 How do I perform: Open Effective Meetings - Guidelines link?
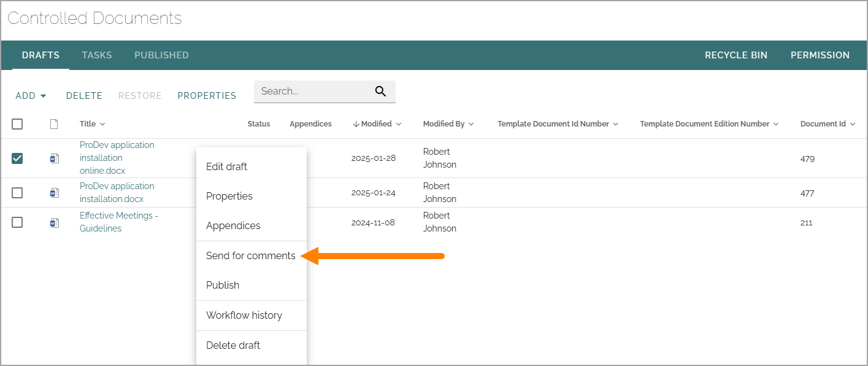tap(119, 222)
